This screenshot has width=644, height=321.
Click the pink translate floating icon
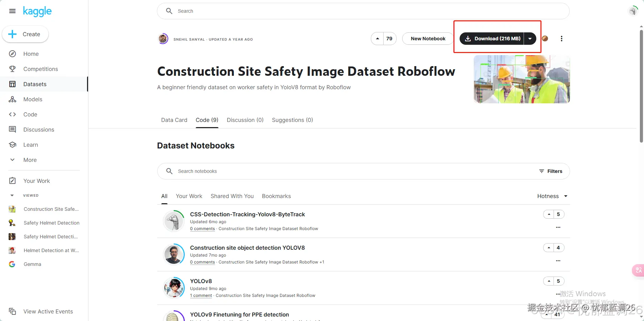point(638,270)
